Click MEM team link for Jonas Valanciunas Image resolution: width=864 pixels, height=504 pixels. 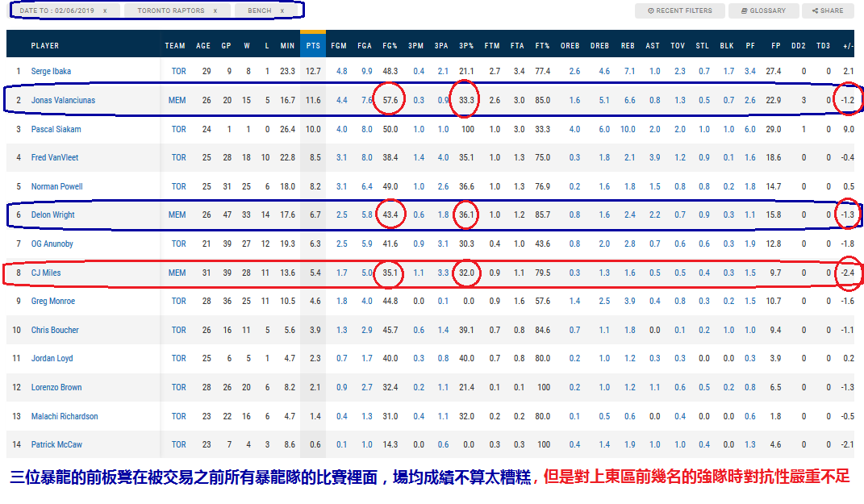177,100
